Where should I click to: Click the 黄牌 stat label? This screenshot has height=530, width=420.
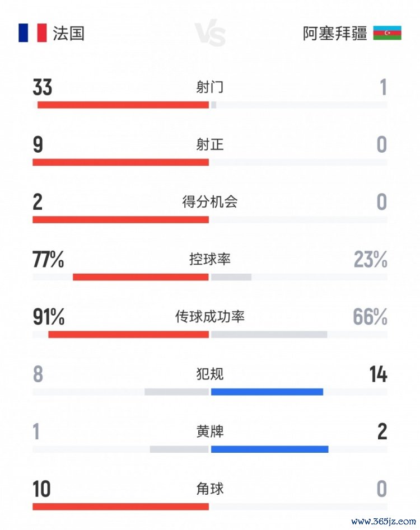click(x=210, y=431)
